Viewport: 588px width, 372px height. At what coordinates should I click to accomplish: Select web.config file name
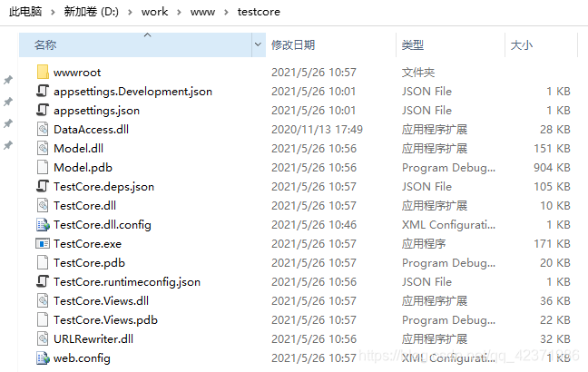click(x=82, y=358)
